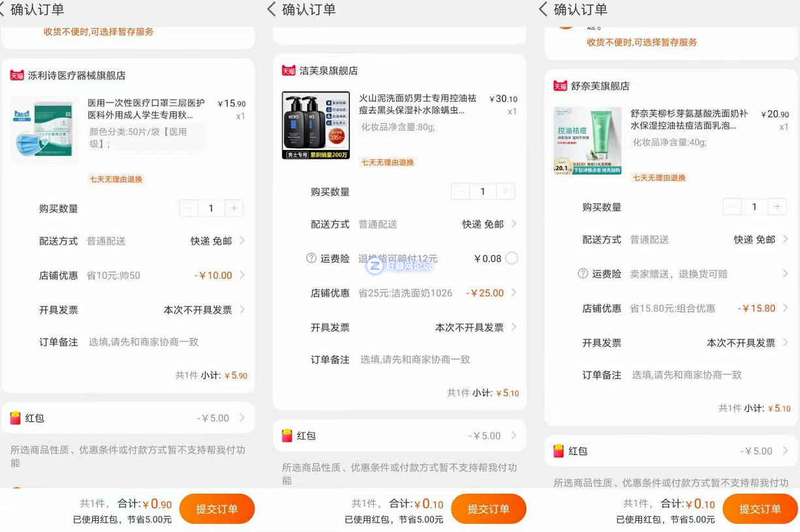Screen dimensions: 800x532
Task: Decrease quantity for the 火山泥洗面奶 item
Action: coord(460,192)
